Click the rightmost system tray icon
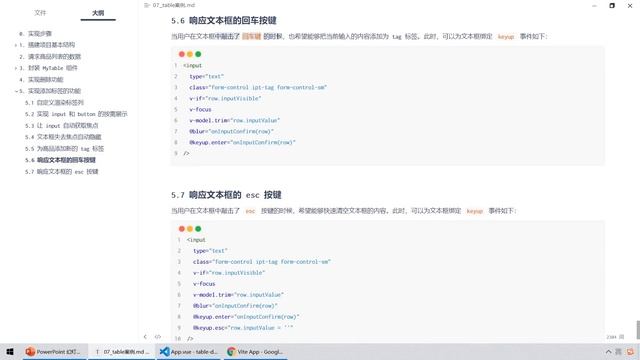The image size is (640, 360). point(631,351)
